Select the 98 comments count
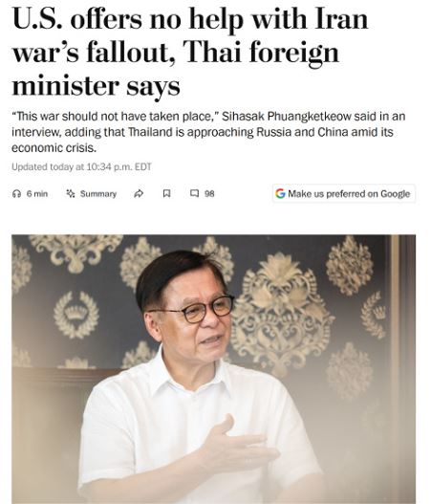The width and height of the screenshot is (431, 504). pos(209,193)
